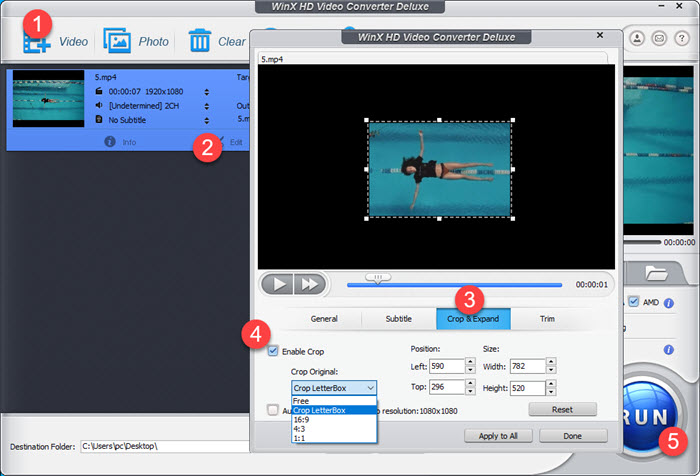Click Edit under the 5.mp4 entry
700x476 pixels.
coord(236,142)
